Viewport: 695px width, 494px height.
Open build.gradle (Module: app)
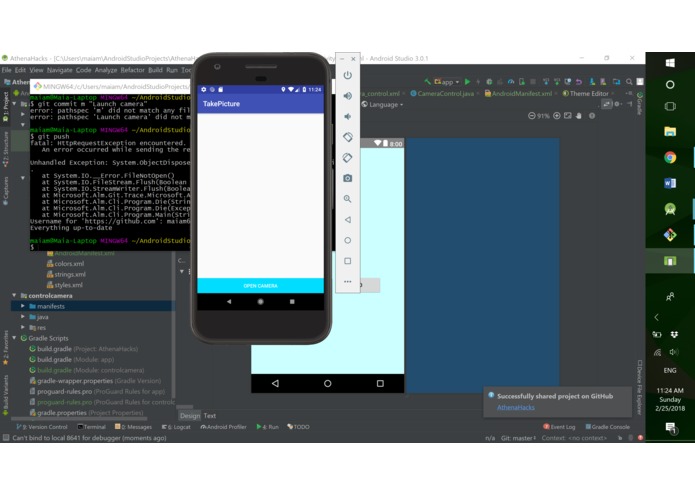(71, 359)
